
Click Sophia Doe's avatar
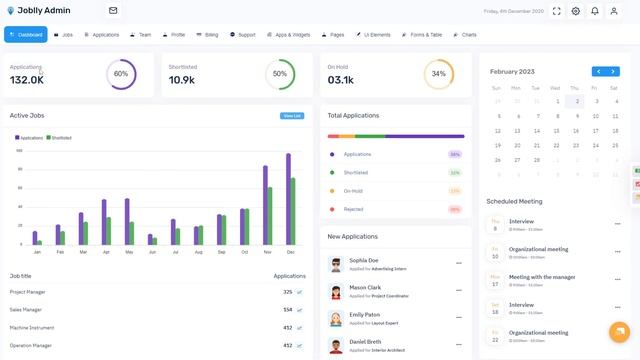pos(336,264)
